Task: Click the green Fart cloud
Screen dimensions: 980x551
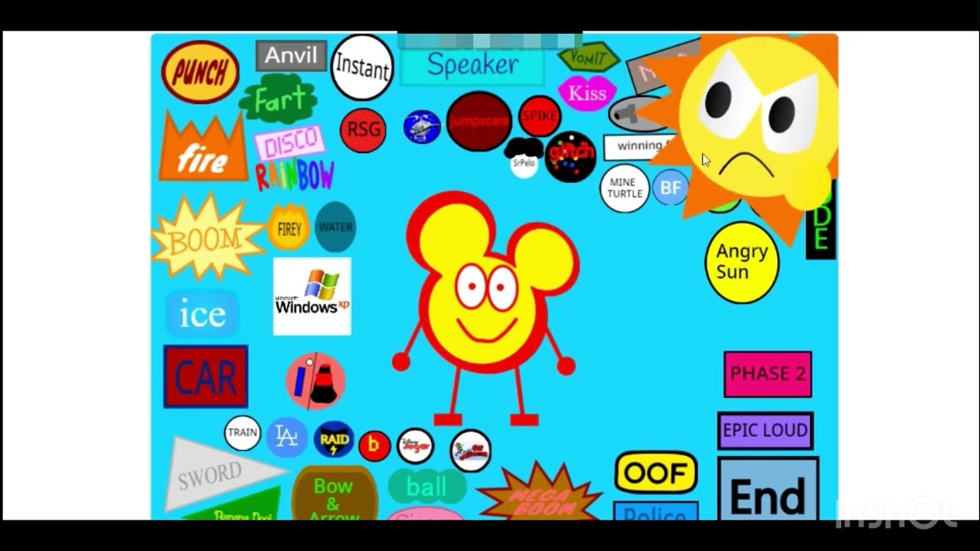Action: pyautogui.click(x=278, y=99)
